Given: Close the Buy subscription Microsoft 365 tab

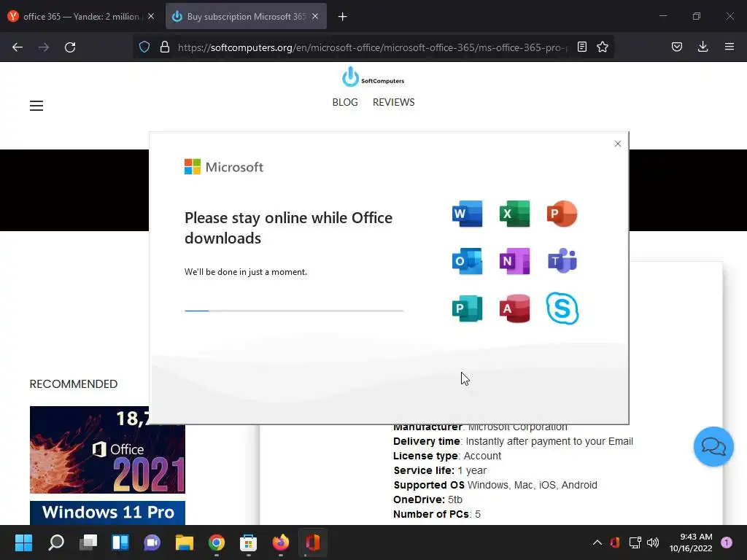Looking at the screenshot, I should pos(315,17).
